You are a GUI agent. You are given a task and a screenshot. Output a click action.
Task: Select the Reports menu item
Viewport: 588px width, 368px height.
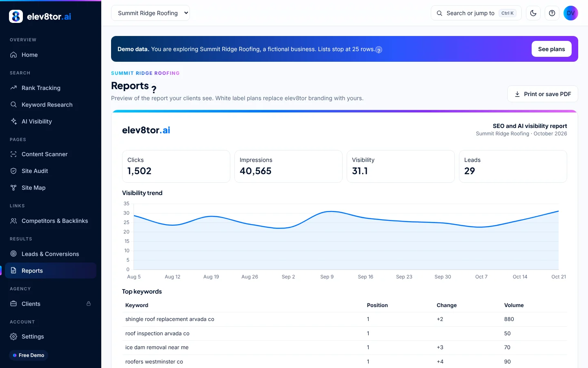click(x=51, y=271)
